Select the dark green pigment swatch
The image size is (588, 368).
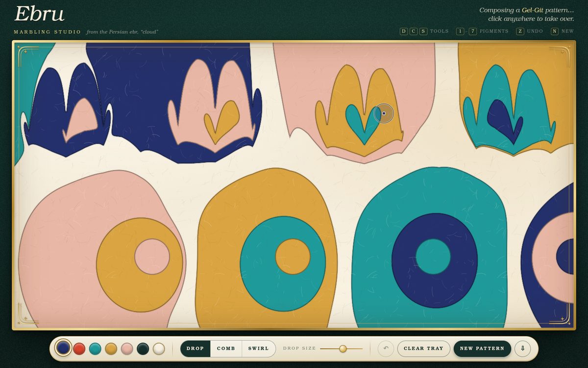click(143, 348)
